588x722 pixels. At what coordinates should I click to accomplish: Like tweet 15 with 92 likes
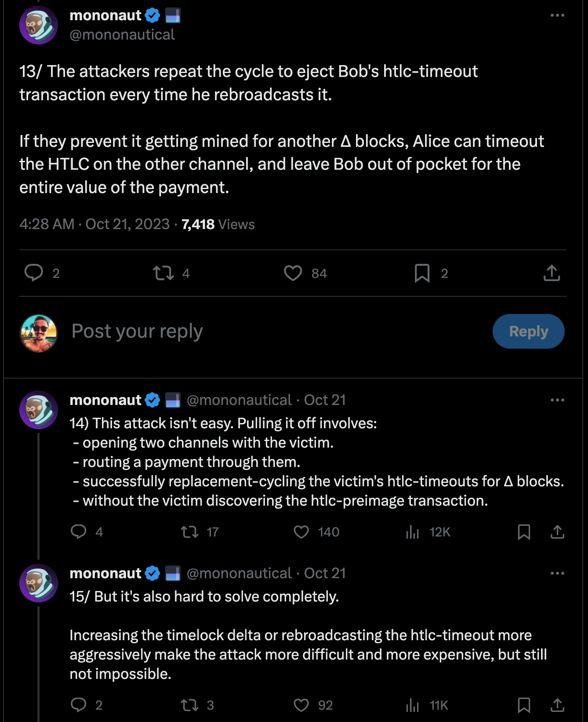[301, 705]
